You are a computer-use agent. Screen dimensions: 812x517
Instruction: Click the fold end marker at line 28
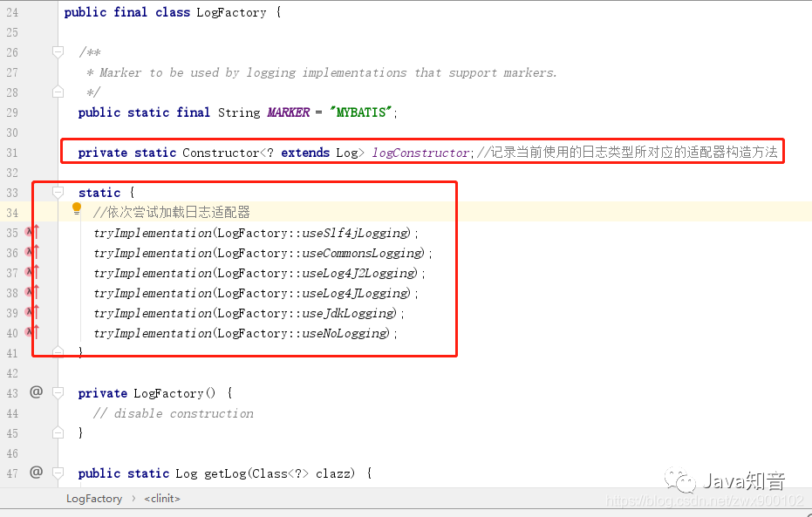tap(58, 92)
